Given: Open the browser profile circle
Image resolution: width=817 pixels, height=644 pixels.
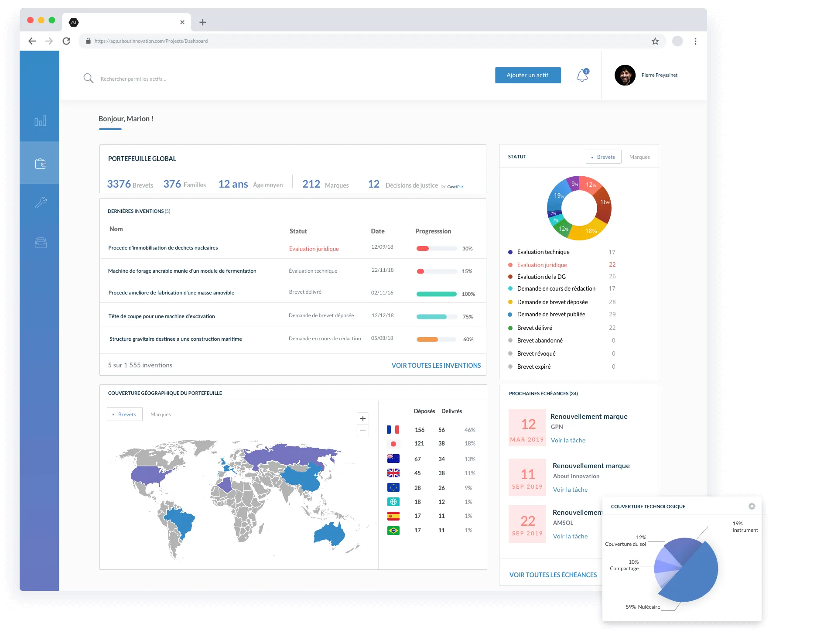Looking at the screenshot, I should 677,41.
